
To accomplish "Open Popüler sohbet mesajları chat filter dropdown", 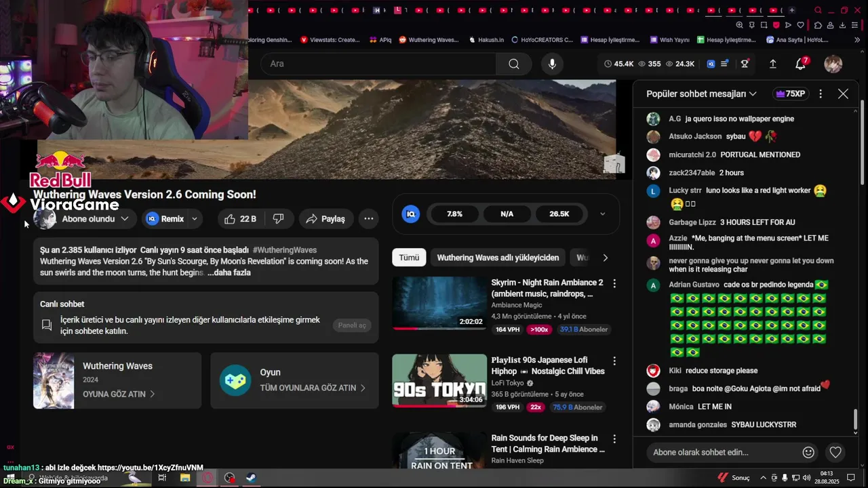I will 701,94.
